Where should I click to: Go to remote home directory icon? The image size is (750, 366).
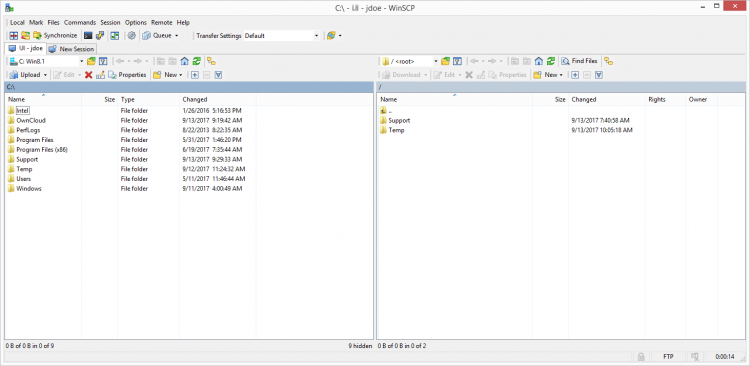[539, 61]
